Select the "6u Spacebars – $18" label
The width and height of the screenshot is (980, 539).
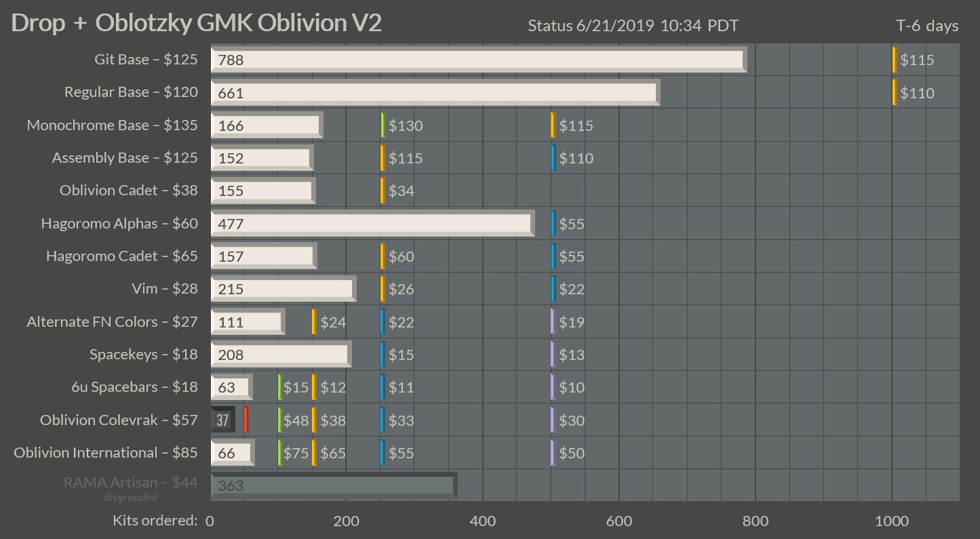134,387
